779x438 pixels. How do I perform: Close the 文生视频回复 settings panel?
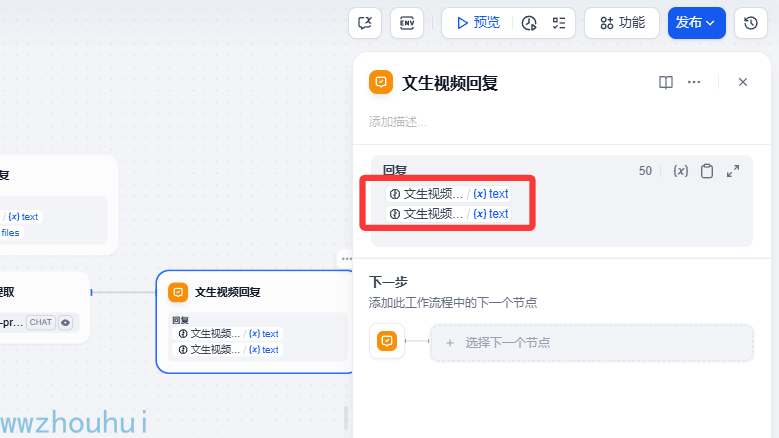pyautogui.click(x=743, y=82)
